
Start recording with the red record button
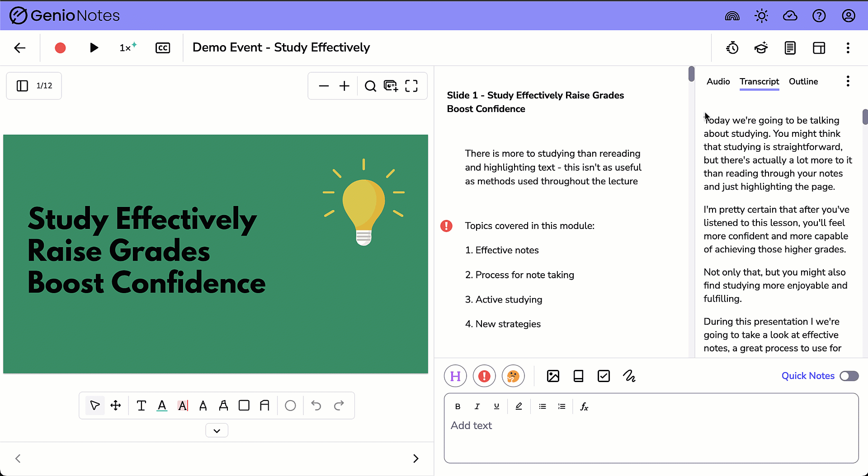pos(60,47)
